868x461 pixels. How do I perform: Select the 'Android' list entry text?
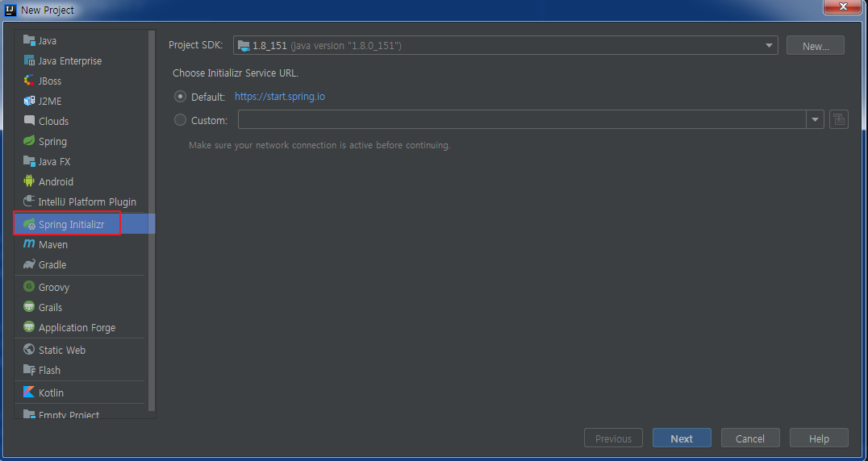tap(56, 181)
